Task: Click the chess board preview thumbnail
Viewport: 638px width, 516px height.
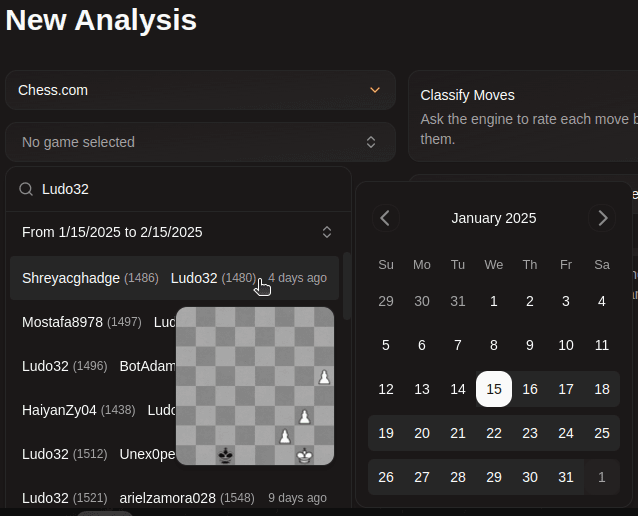Action: click(x=255, y=386)
